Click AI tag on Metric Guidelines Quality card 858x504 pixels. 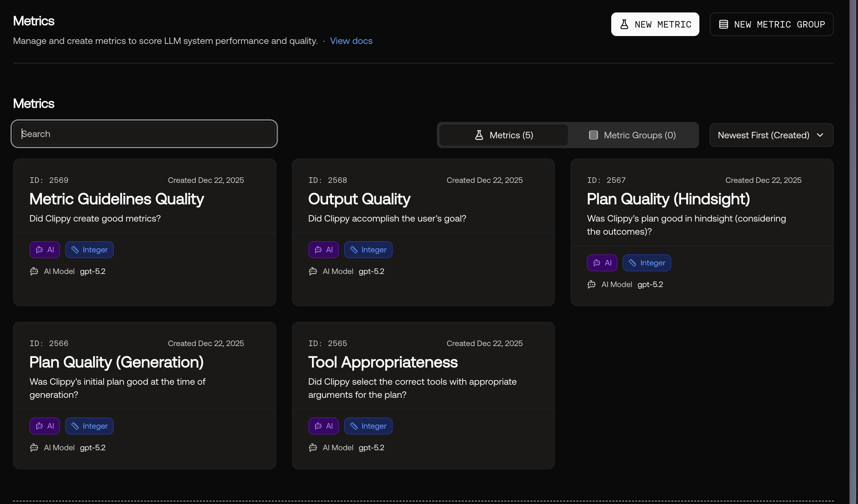45,250
